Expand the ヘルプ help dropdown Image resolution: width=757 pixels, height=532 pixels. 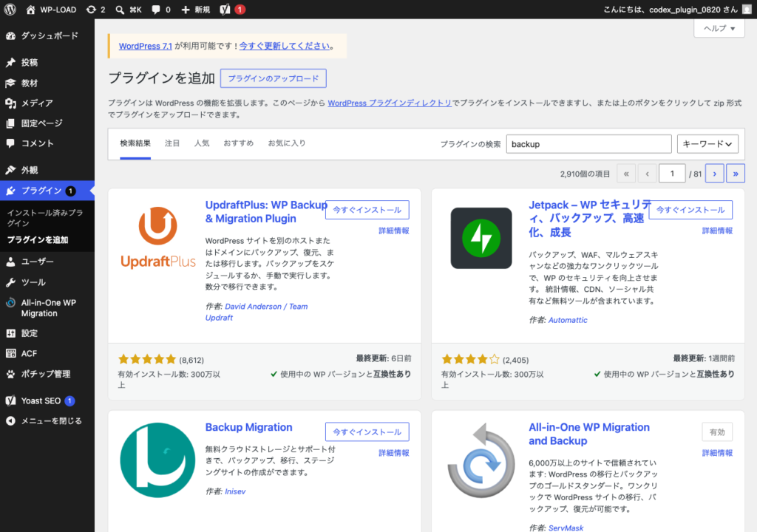pos(719,29)
